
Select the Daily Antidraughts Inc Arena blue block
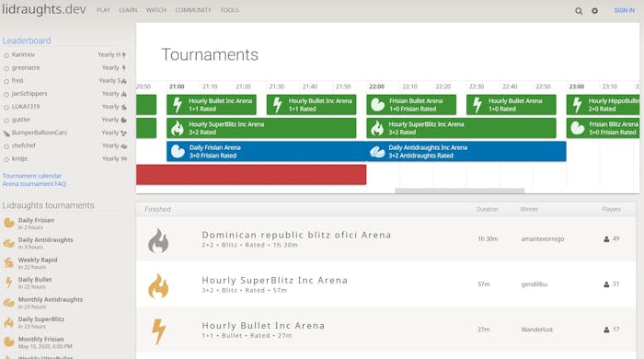(x=466, y=152)
